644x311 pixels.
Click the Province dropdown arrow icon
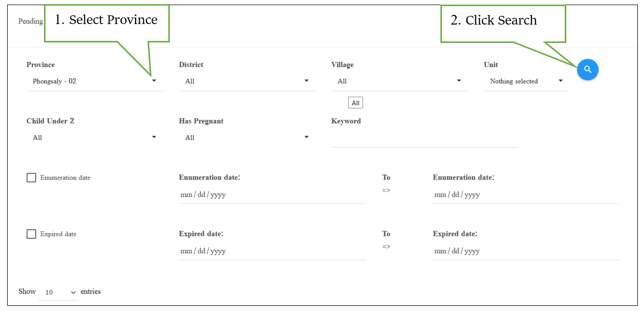[154, 81]
